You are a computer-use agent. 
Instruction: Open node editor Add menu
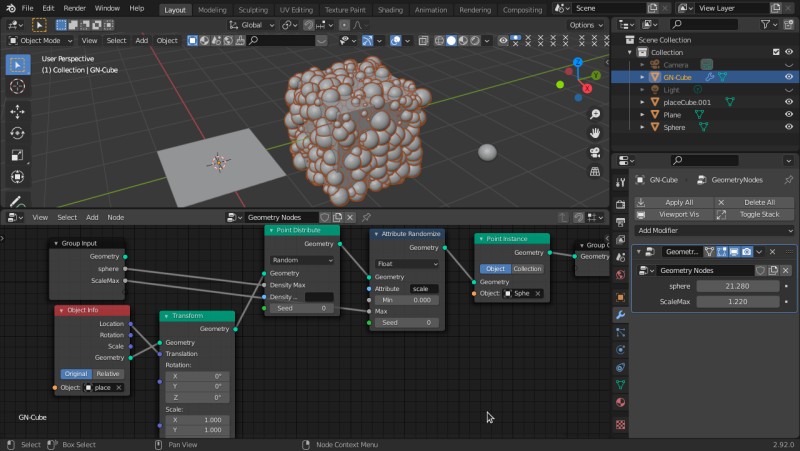coord(92,217)
